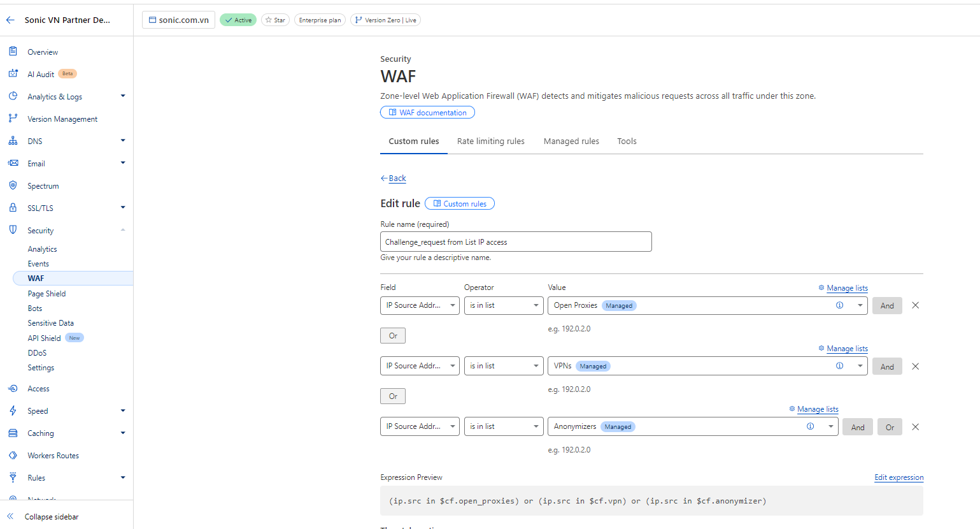Open the VPNs value dropdown

coord(860,366)
